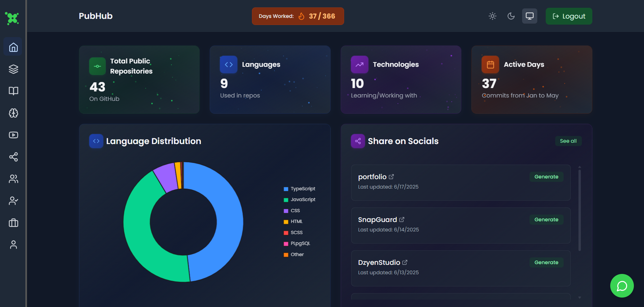Viewport: 644px width, 307px height.
Task: Select the share network icon in sidebar
Action: [13, 157]
